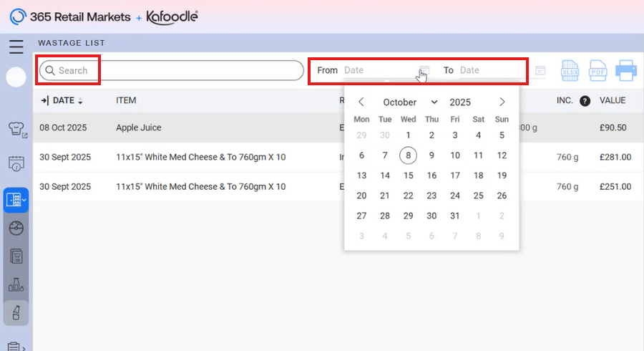Open the highlighted stock module sidebar icon
This screenshot has height=351, width=644.
click(x=16, y=200)
